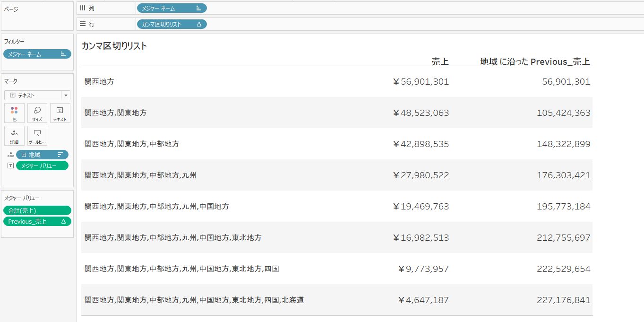644x322 pixels.
Task: Click the 売上 column header
Action: 439,61
